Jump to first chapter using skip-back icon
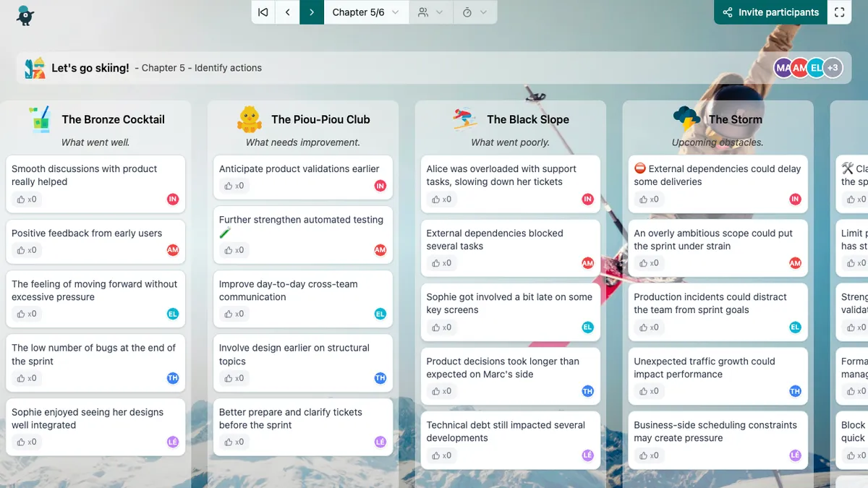 [x=263, y=12]
